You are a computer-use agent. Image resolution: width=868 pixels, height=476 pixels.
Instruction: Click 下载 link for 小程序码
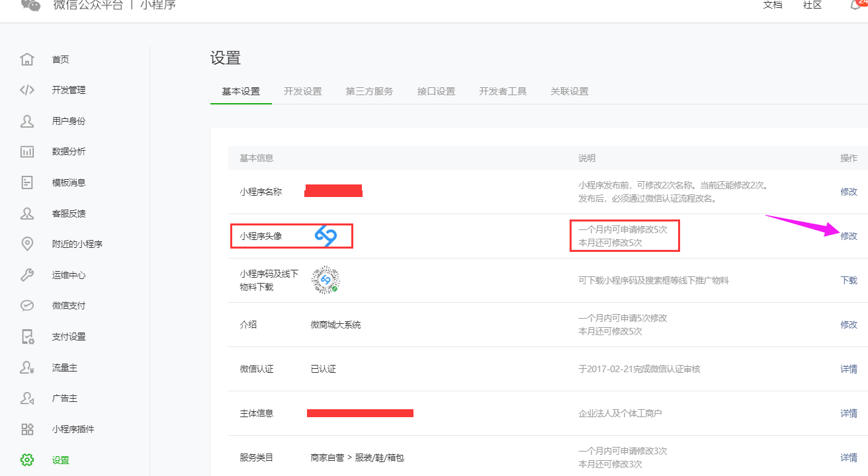[848, 280]
